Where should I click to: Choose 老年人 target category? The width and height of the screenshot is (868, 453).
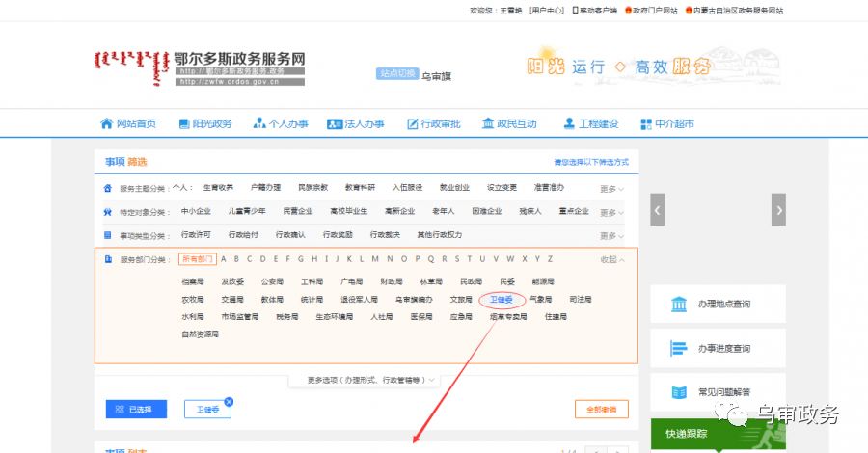pos(443,211)
